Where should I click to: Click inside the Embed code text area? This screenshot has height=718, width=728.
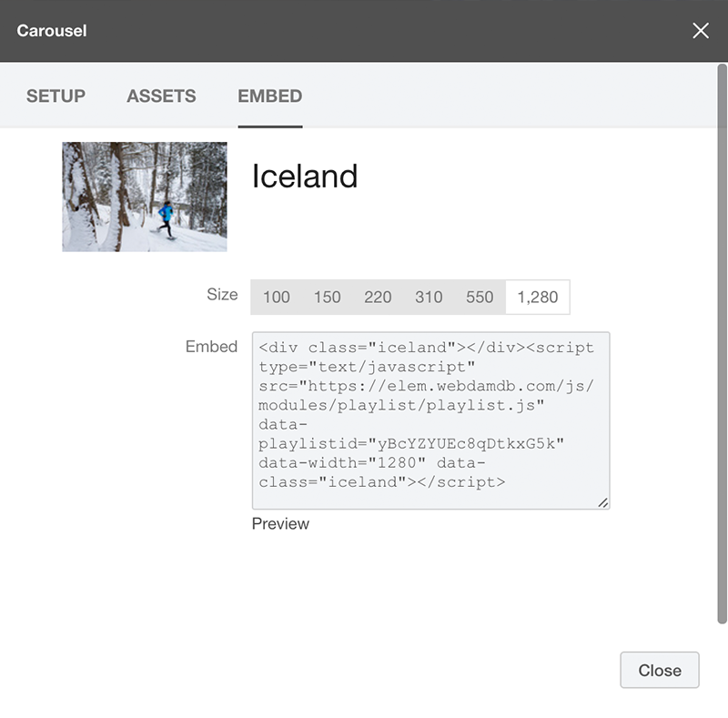click(x=430, y=420)
